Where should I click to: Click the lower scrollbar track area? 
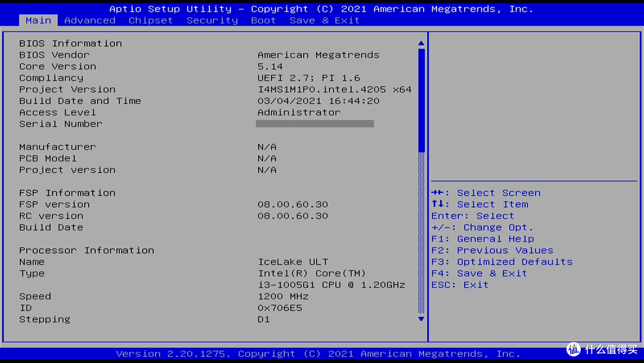point(421,233)
